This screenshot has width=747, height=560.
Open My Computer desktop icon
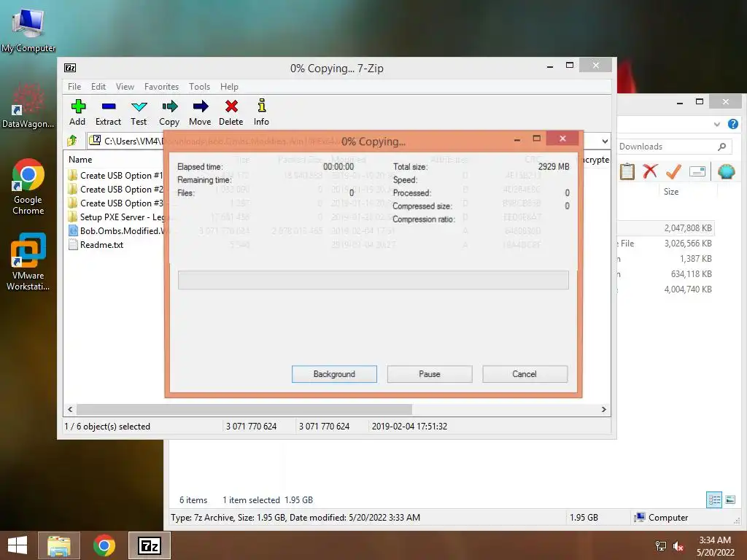pyautogui.click(x=28, y=29)
